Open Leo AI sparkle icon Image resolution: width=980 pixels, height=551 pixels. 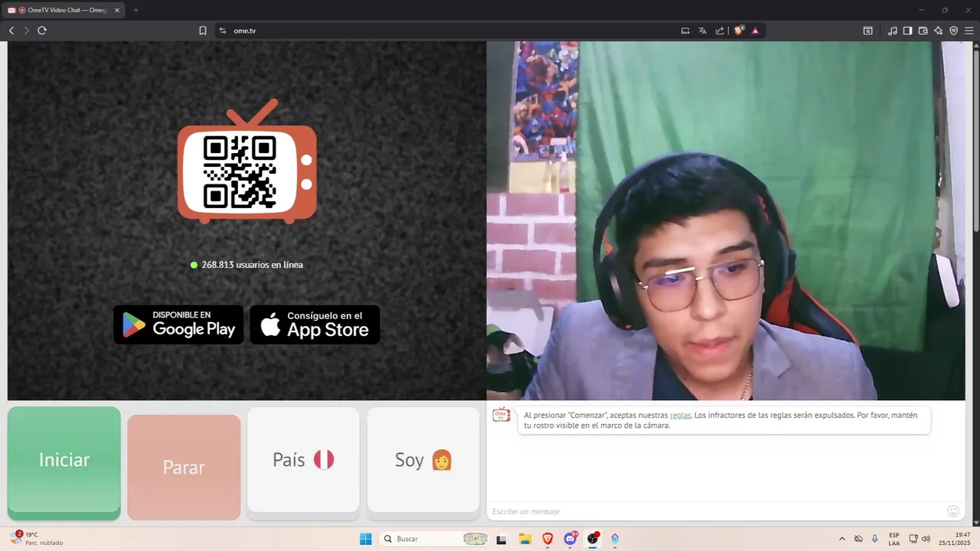point(939,31)
